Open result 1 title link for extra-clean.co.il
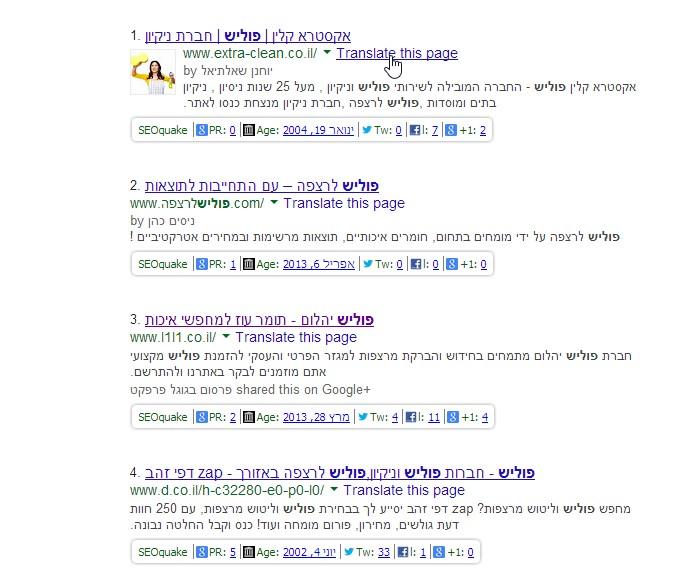This screenshot has height=573, width=679. point(248,36)
